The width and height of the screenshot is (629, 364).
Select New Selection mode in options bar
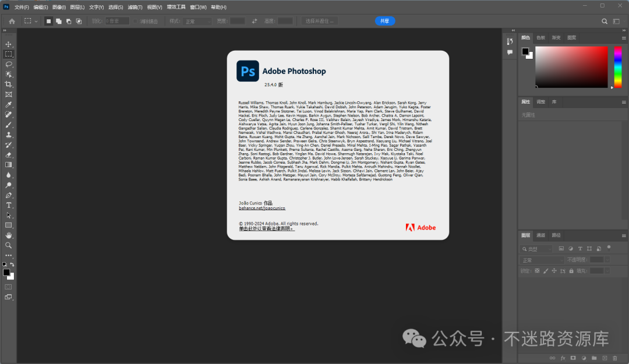point(48,22)
